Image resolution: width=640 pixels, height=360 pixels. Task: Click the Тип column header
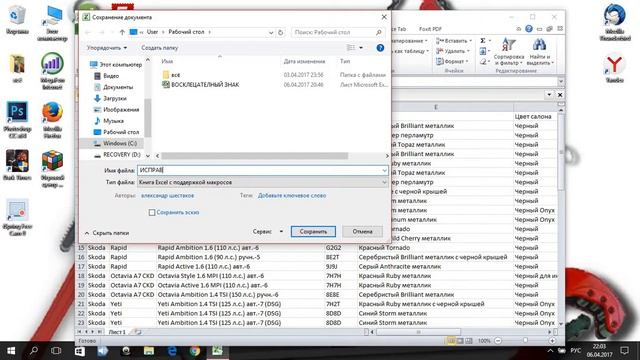point(345,61)
